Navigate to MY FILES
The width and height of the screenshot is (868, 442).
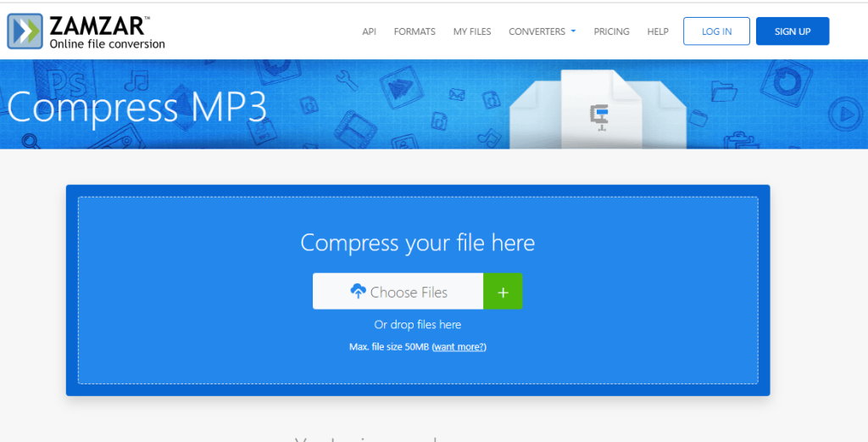(x=472, y=31)
